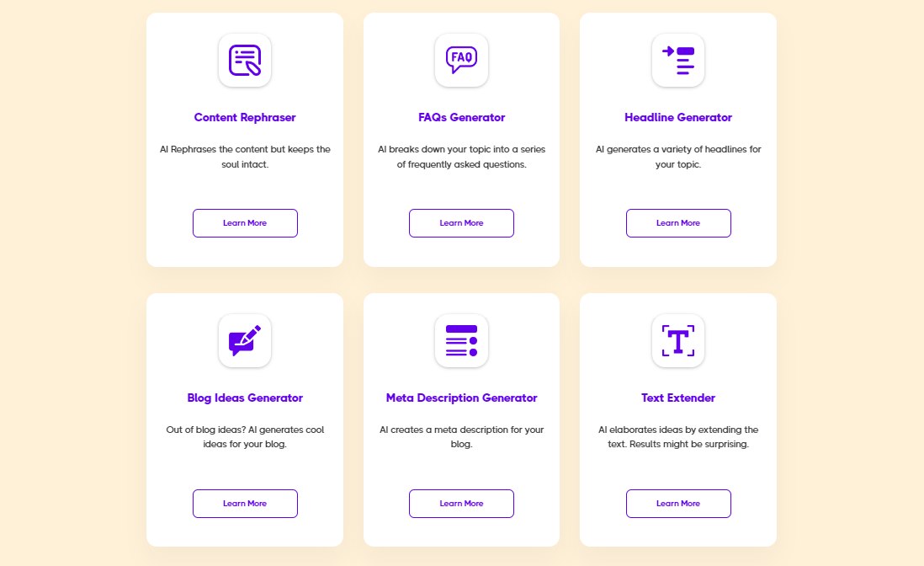Screen dimensions: 924x566
Task: Click Learn More under Headline Generator
Action: (678, 222)
